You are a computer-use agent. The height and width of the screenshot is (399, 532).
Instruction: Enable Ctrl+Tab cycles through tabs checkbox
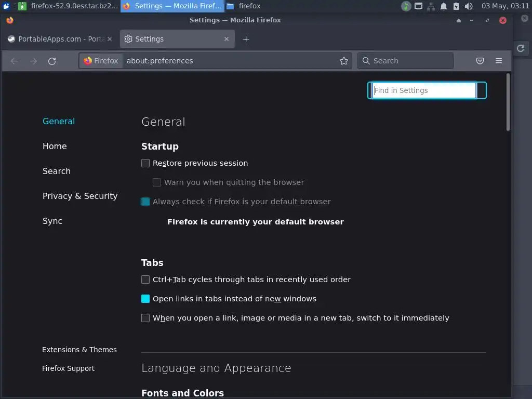click(x=145, y=280)
